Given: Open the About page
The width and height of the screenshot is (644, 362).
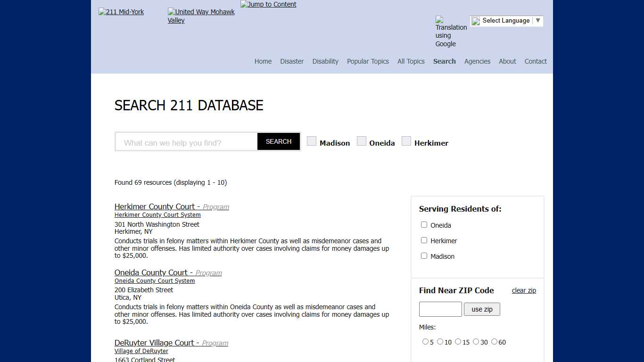Looking at the screenshot, I should [x=507, y=61].
